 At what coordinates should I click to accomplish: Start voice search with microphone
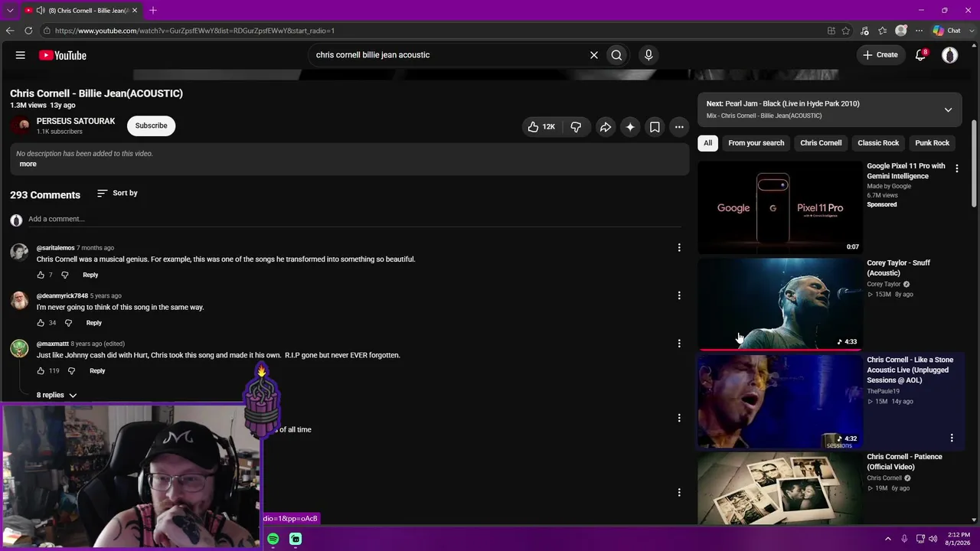[x=648, y=55]
